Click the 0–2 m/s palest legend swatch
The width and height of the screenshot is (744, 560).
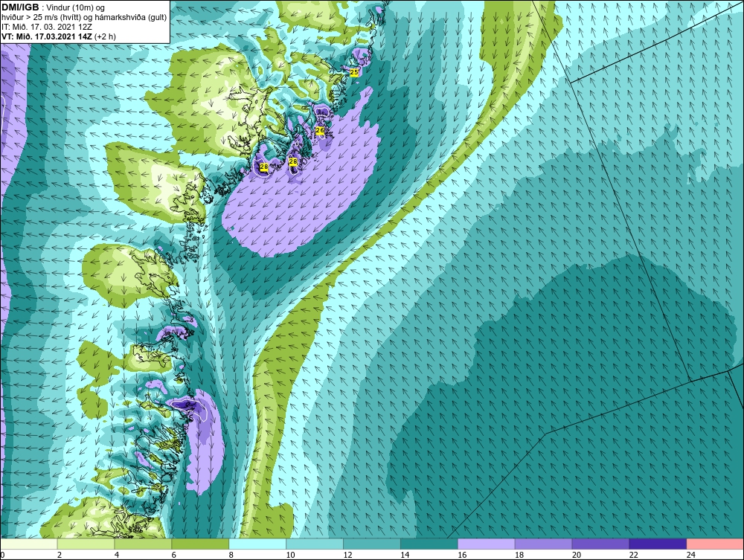coord(28,544)
